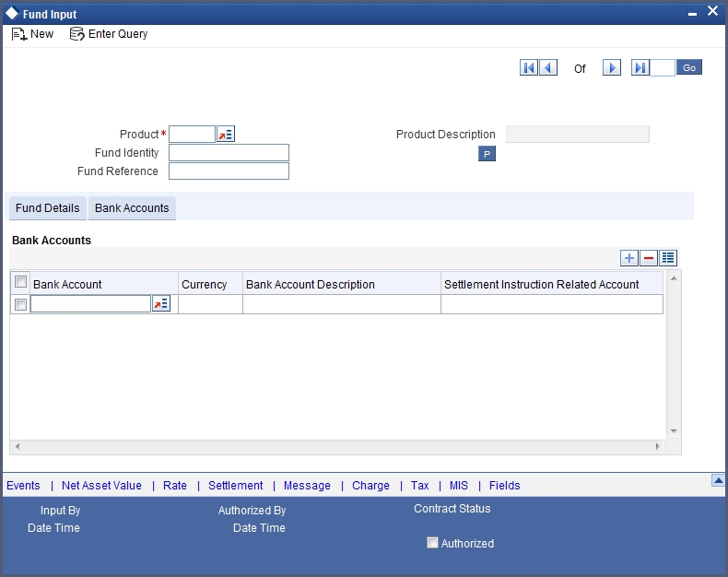Minimize the Fund Input window

point(692,14)
